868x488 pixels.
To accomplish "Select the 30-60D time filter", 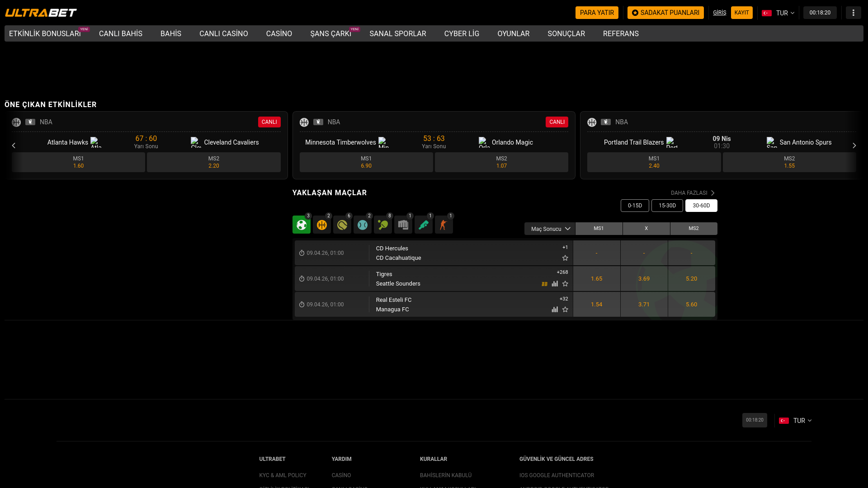I will (701, 206).
